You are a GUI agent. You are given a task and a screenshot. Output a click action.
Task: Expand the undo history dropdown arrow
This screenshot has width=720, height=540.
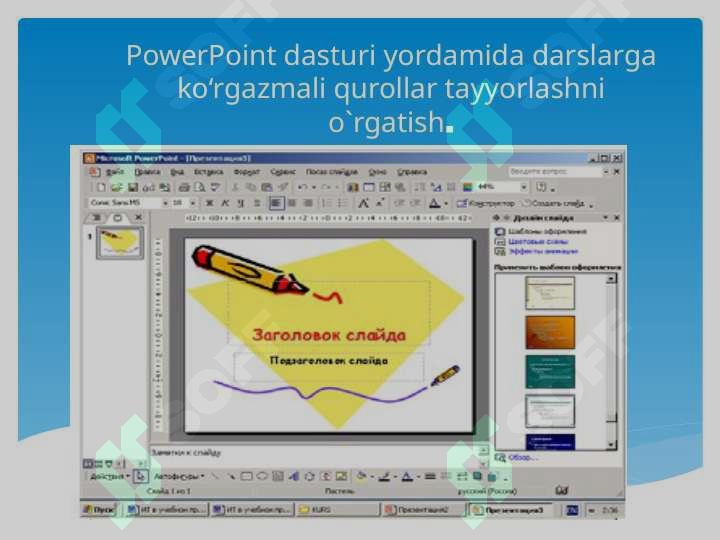314,187
